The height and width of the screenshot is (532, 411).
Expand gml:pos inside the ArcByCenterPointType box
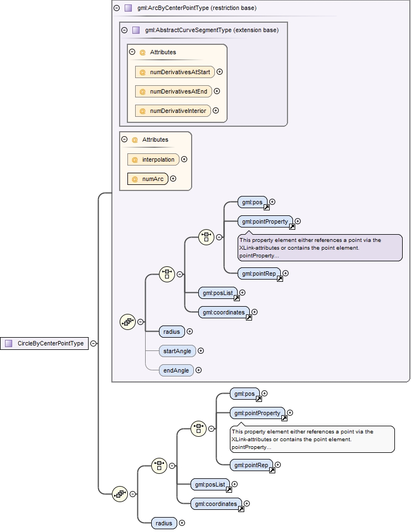coord(272,202)
